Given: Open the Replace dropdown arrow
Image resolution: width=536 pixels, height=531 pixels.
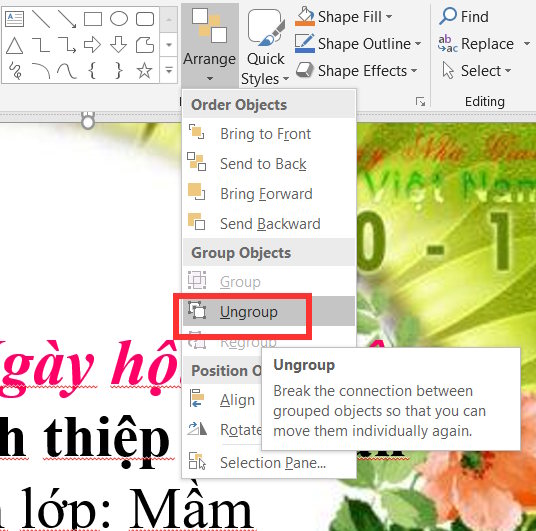Looking at the screenshot, I should pos(527,43).
